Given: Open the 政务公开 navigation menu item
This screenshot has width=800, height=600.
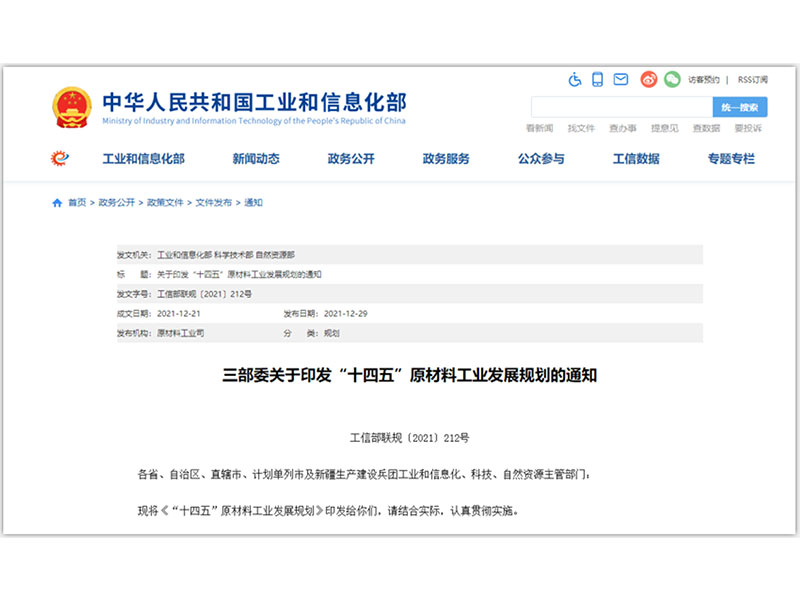Looking at the screenshot, I should [x=351, y=159].
